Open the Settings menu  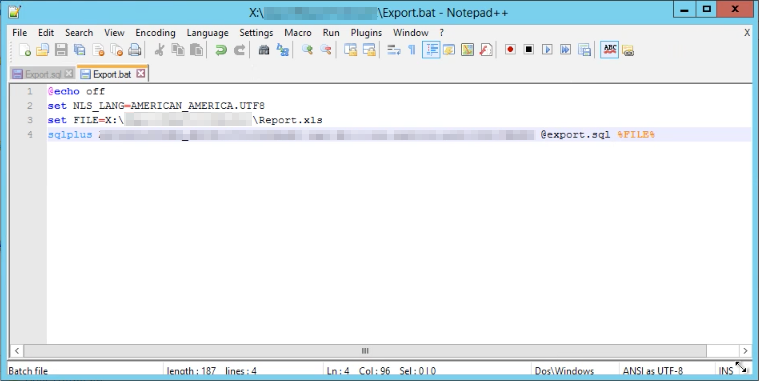(256, 32)
